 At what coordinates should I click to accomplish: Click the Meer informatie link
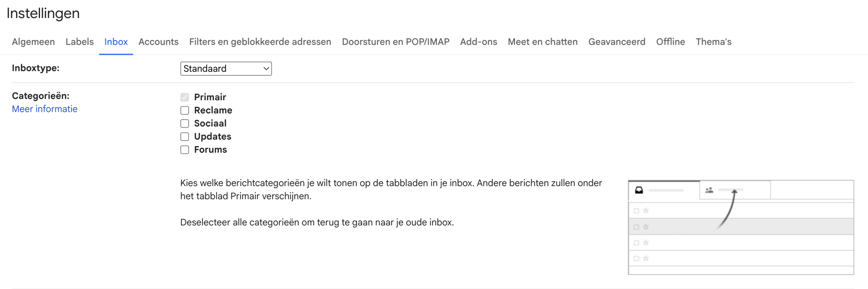tap(44, 109)
